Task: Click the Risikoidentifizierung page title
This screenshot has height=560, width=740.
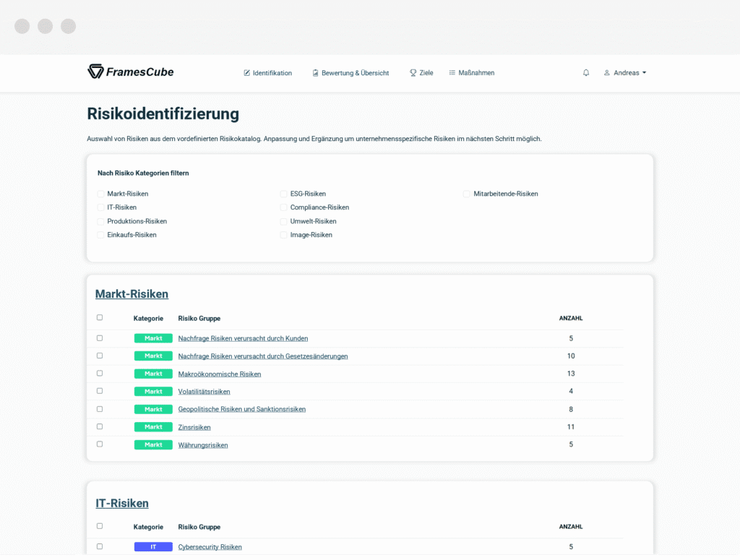Action: 163,113
